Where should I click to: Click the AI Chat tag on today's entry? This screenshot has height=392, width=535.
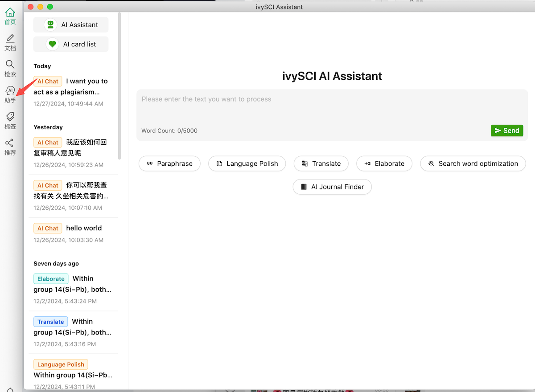pyautogui.click(x=48, y=82)
